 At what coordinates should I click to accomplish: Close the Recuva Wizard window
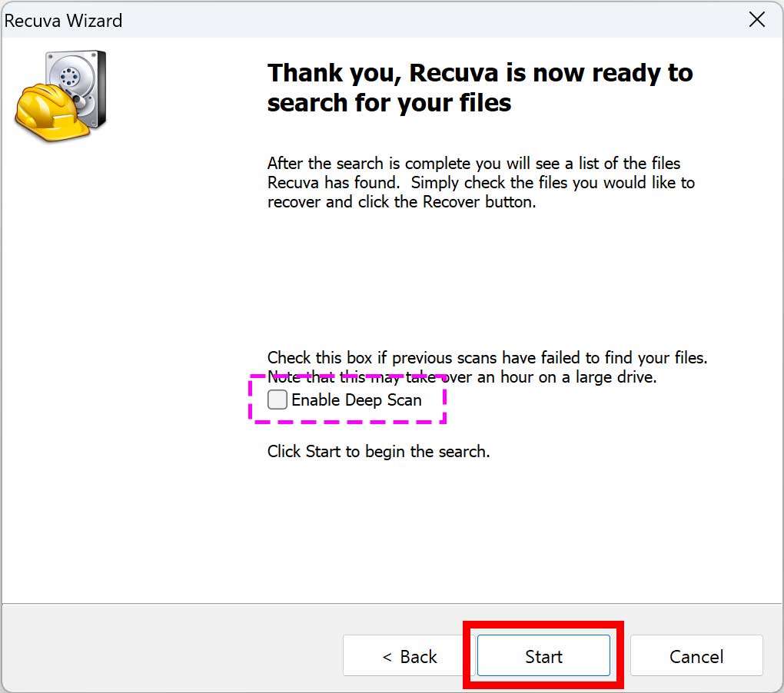757,20
